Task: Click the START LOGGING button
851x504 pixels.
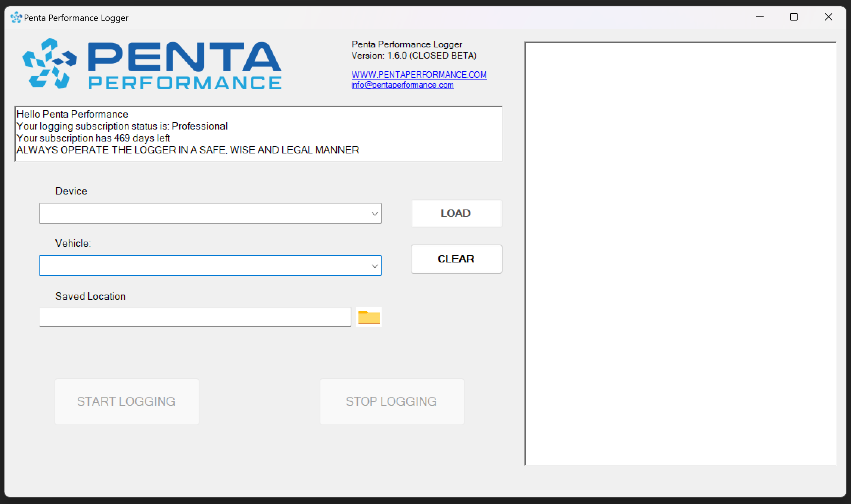Action: tap(127, 402)
